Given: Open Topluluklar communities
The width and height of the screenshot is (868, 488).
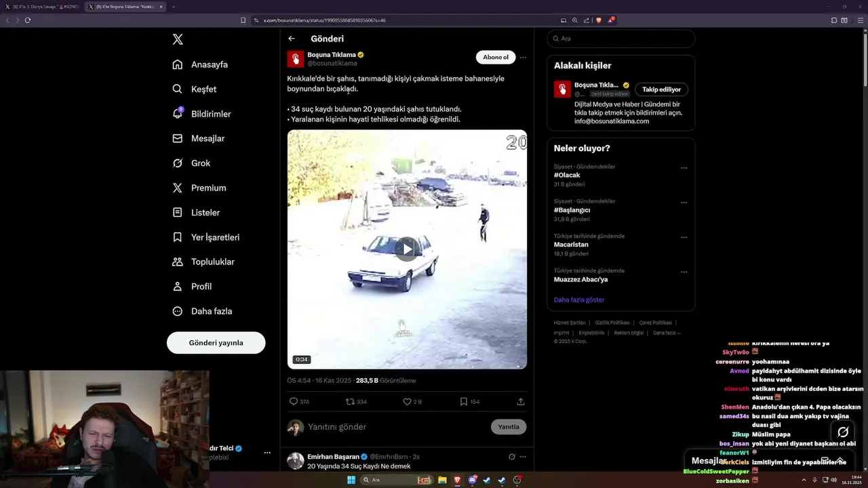Looking at the screenshot, I should (203, 262).
